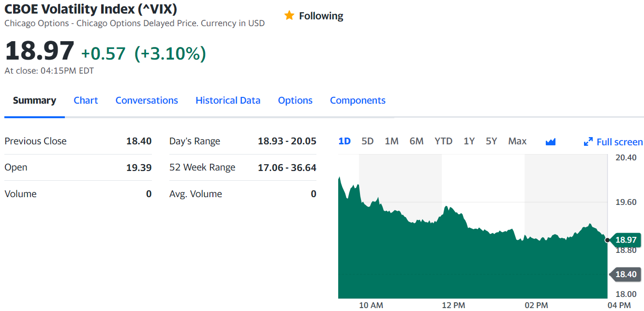Switch to Conversations tab

(147, 100)
